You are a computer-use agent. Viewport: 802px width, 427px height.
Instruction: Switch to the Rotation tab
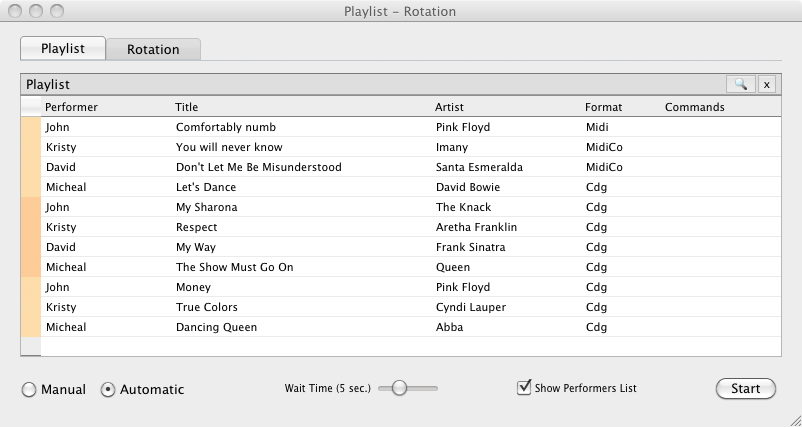click(x=153, y=49)
